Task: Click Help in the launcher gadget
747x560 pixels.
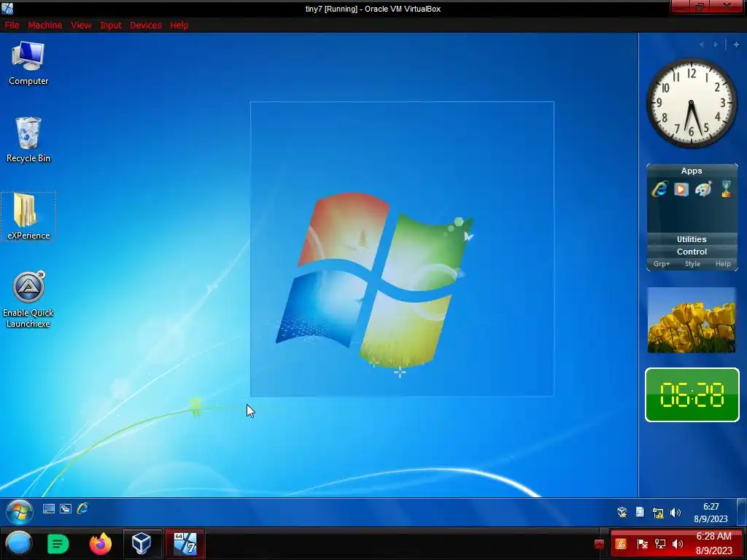Action: [723, 264]
